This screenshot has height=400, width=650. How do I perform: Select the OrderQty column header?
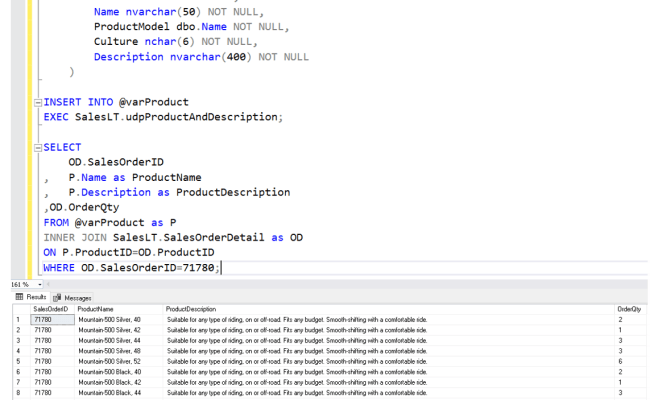(630, 309)
